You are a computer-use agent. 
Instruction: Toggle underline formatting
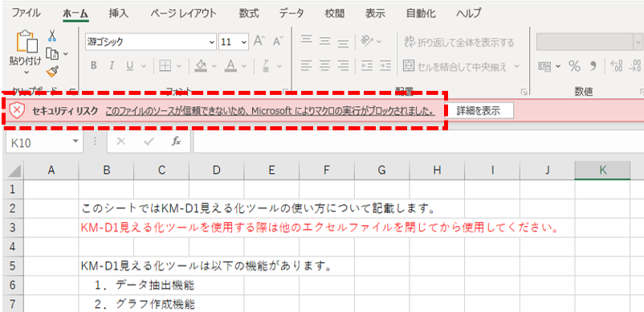[130, 66]
